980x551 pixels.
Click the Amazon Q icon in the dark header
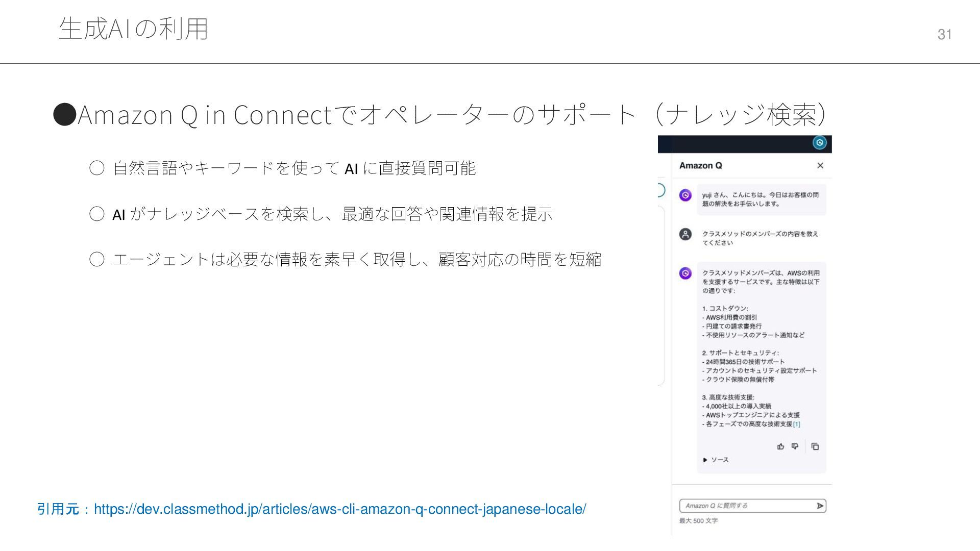click(819, 143)
